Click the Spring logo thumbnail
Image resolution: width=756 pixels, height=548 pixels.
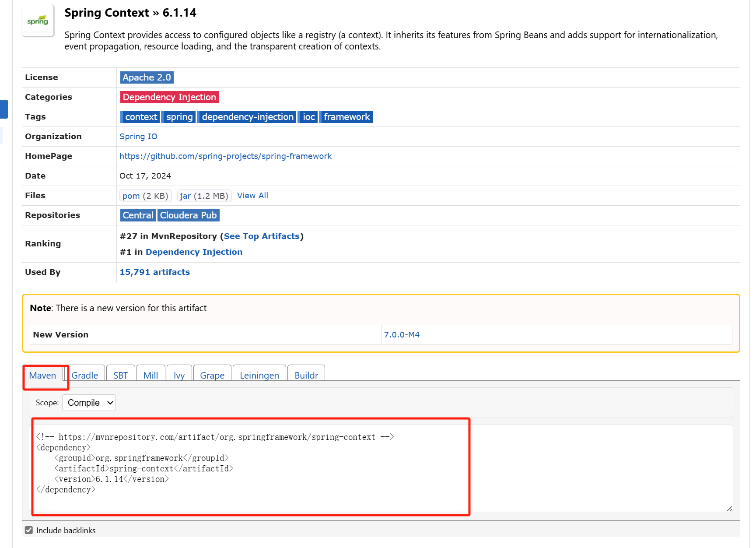tap(38, 21)
